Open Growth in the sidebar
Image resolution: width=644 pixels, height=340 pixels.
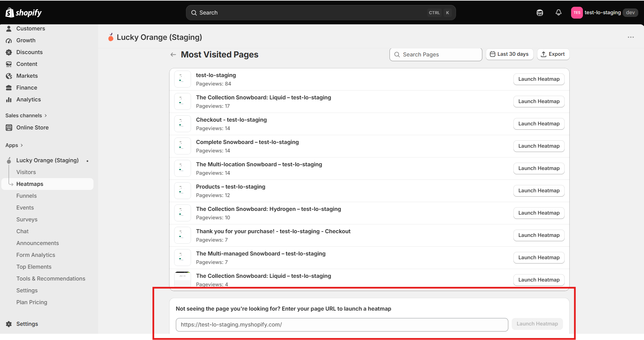pos(26,40)
